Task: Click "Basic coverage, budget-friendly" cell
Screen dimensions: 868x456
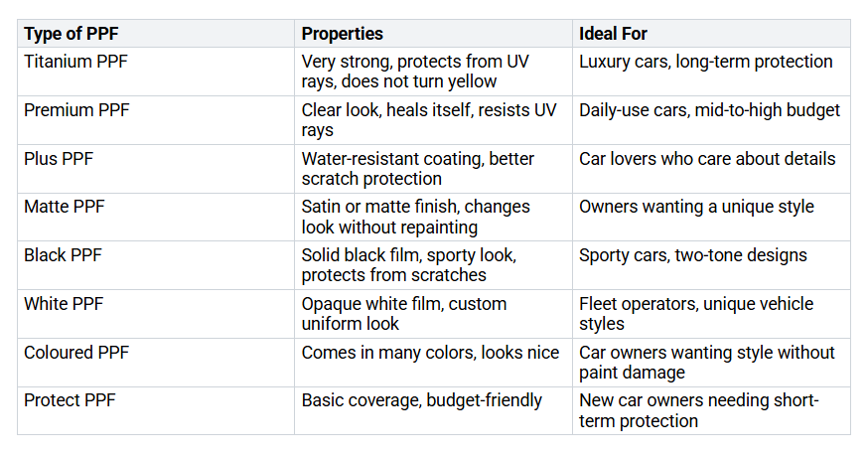Action: coord(422,401)
